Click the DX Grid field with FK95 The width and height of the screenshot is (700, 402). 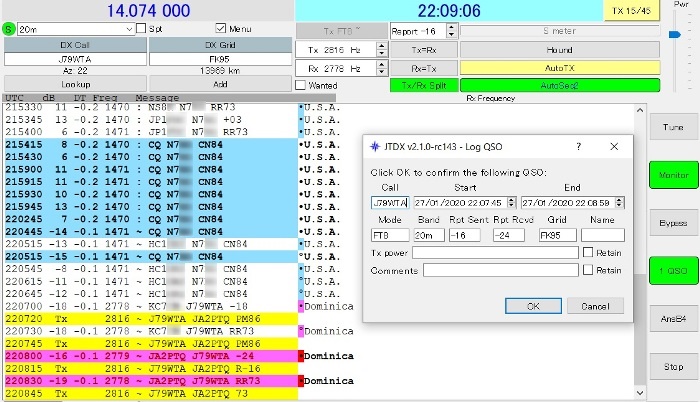[221, 59]
